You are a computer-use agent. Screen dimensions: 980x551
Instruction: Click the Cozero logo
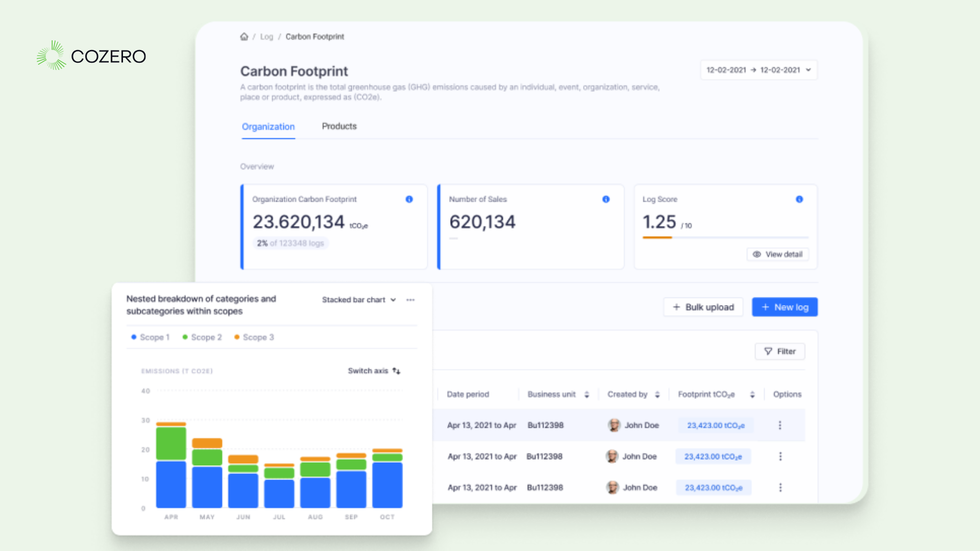pyautogui.click(x=91, y=56)
